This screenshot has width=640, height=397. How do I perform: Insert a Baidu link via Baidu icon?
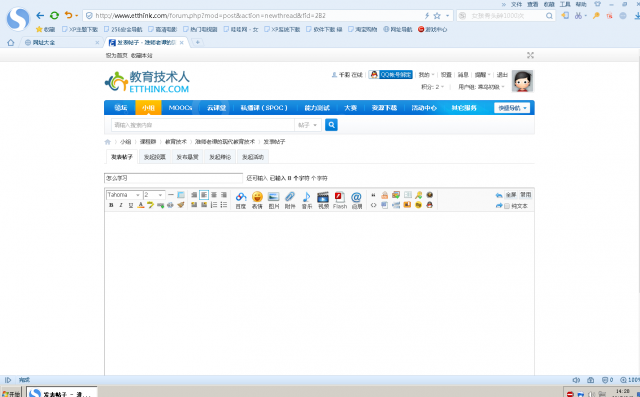[241, 200]
